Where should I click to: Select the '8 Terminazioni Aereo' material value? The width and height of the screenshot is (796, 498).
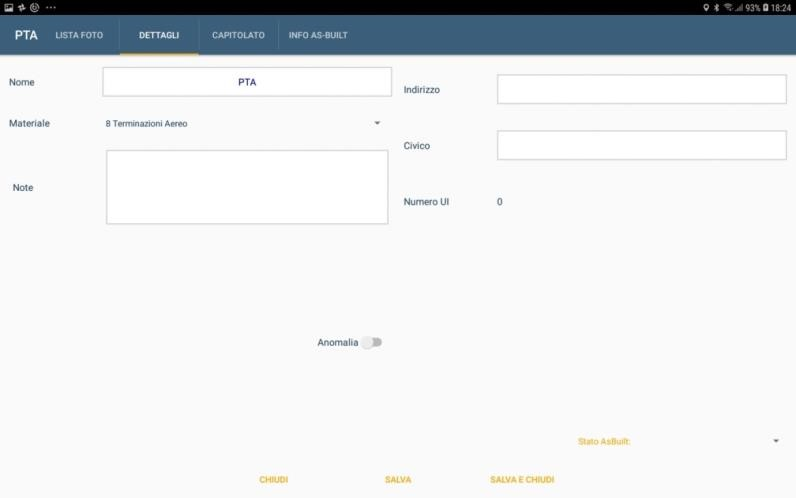click(x=147, y=124)
